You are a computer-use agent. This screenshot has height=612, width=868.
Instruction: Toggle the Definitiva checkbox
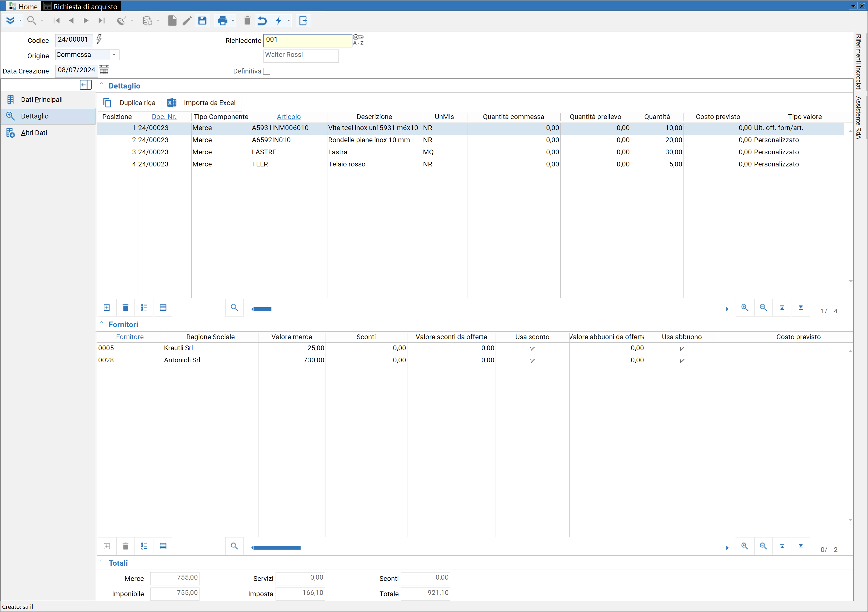(x=267, y=71)
